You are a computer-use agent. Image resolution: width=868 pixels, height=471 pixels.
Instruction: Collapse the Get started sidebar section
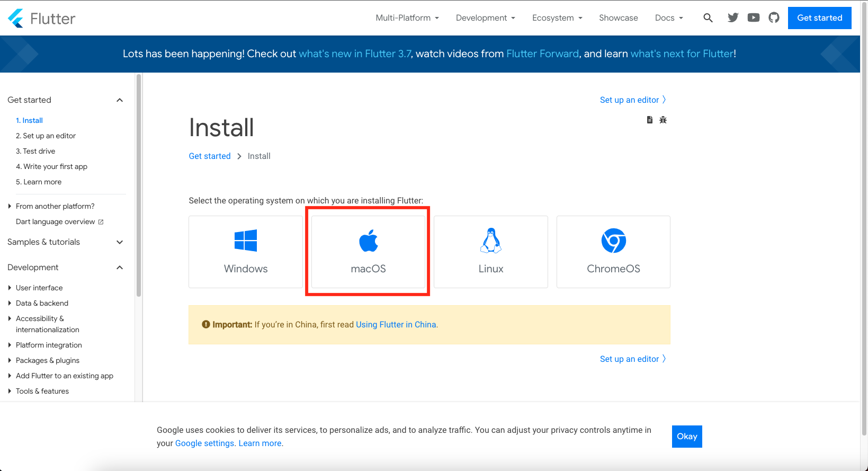click(66, 100)
